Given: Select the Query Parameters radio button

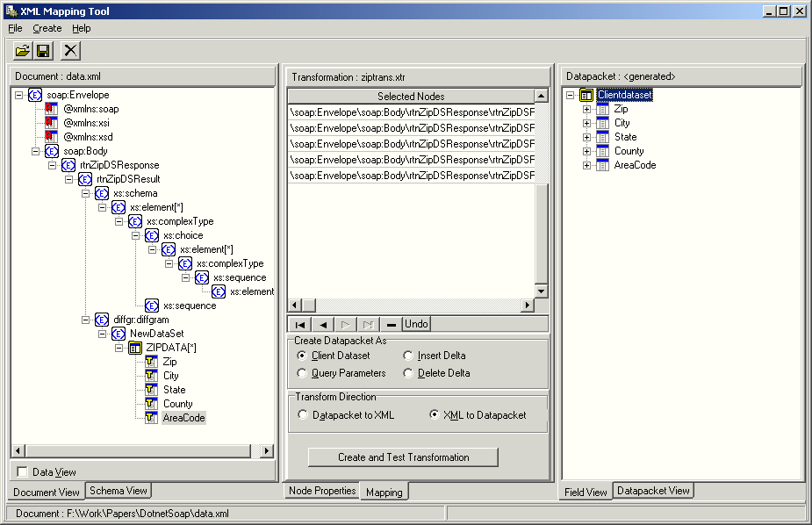Looking at the screenshot, I should (303, 373).
